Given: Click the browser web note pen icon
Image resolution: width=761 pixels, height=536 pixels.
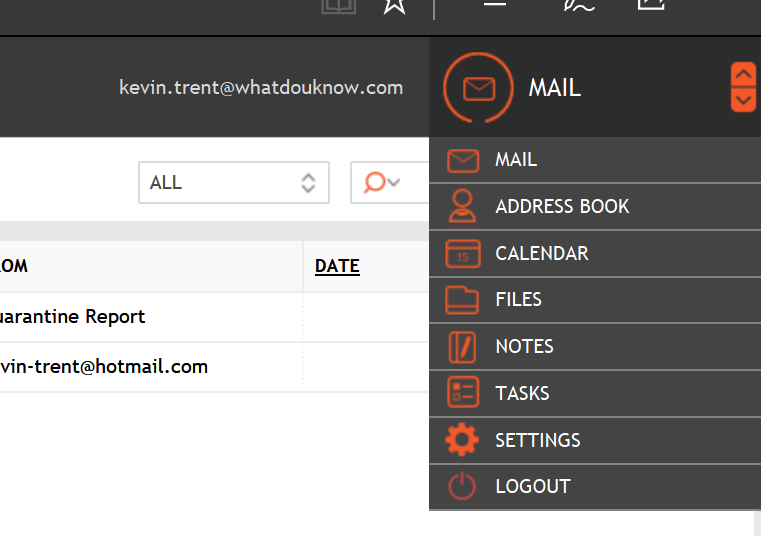Looking at the screenshot, I should pyautogui.click(x=579, y=5).
